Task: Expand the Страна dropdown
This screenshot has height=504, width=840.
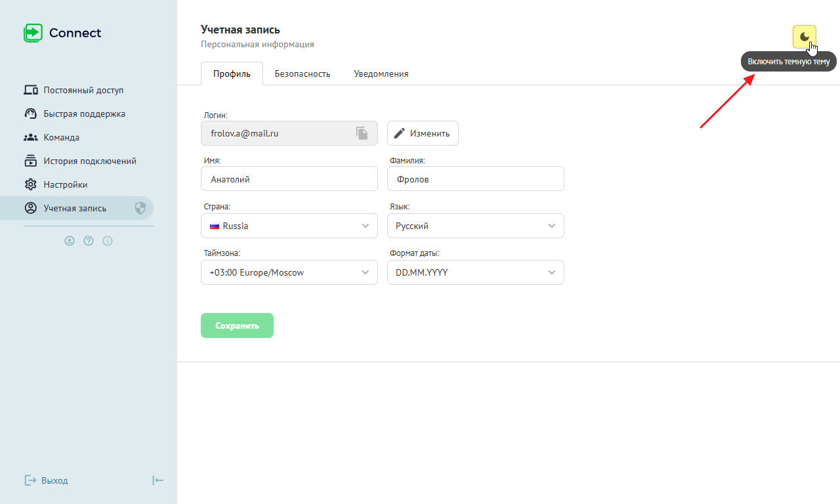Action: (x=289, y=226)
